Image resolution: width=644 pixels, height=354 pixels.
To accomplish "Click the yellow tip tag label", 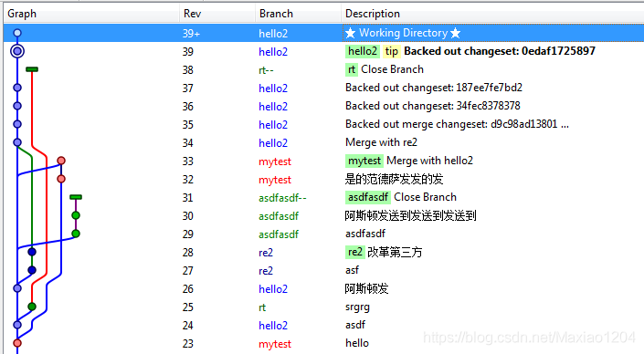I will click(x=391, y=51).
